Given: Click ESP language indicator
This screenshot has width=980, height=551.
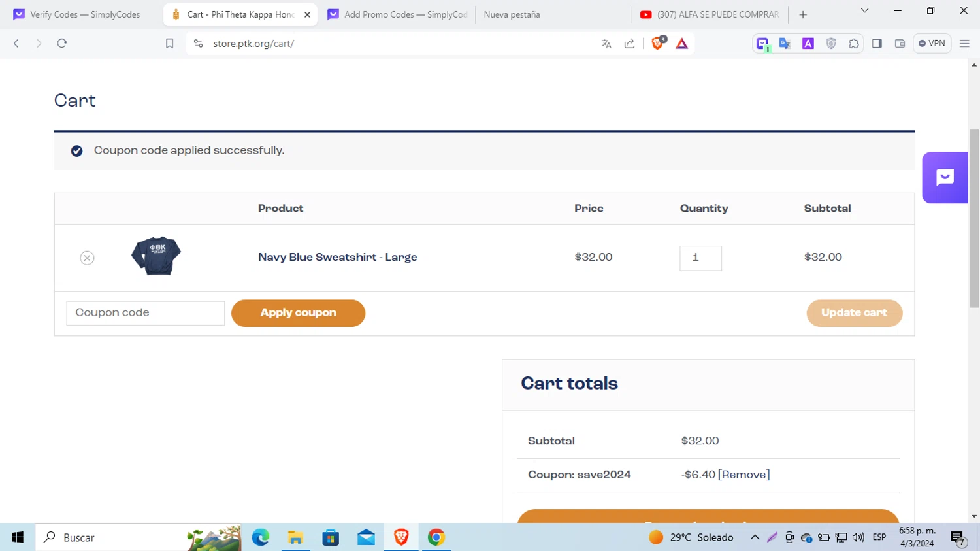Looking at the screenshot, I should (879, 537).
